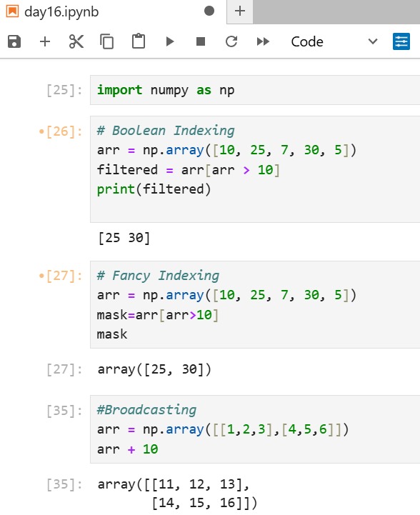Click the np.array([[1,2,3],[4,5,6]]) line
The width and height of the screenshot is (420, 515).
(223, 429)
